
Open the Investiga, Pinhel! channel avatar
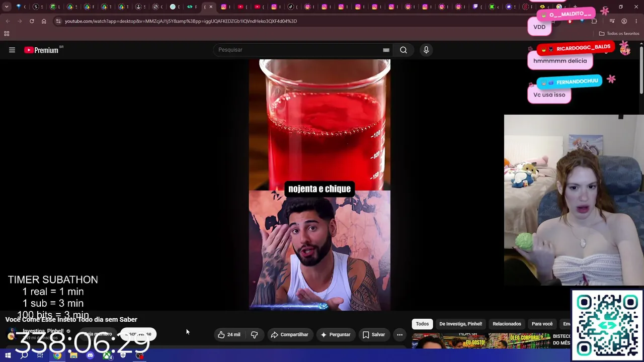click(x=11, y=335)
